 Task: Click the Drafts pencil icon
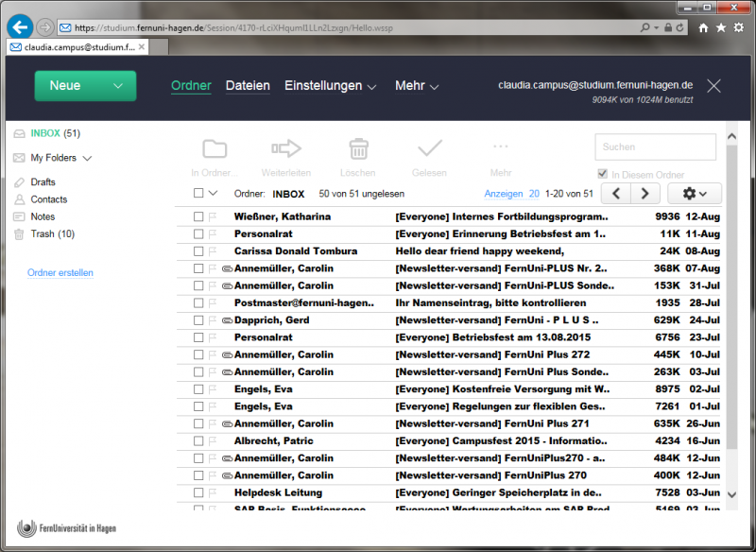(19, 182)
